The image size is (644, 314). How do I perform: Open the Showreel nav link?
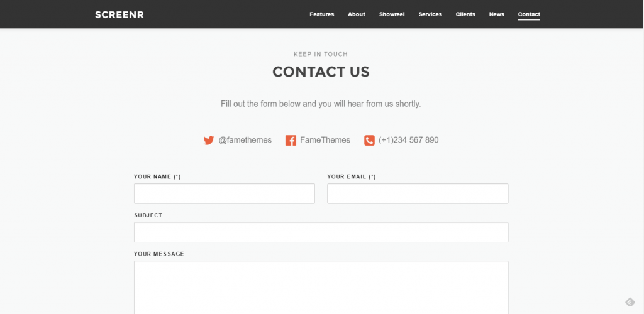click(392, 14)
